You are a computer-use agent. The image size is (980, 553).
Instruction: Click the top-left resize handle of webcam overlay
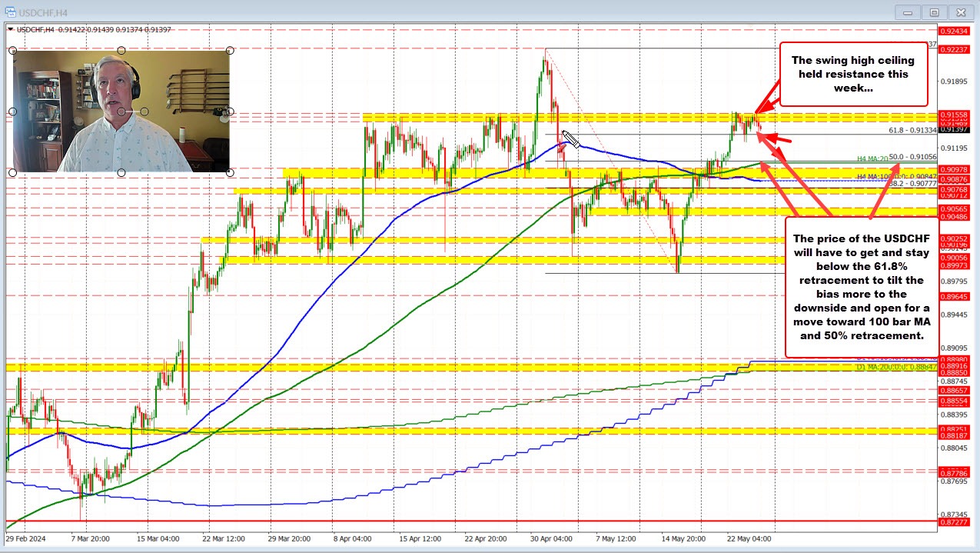[13, 51]
